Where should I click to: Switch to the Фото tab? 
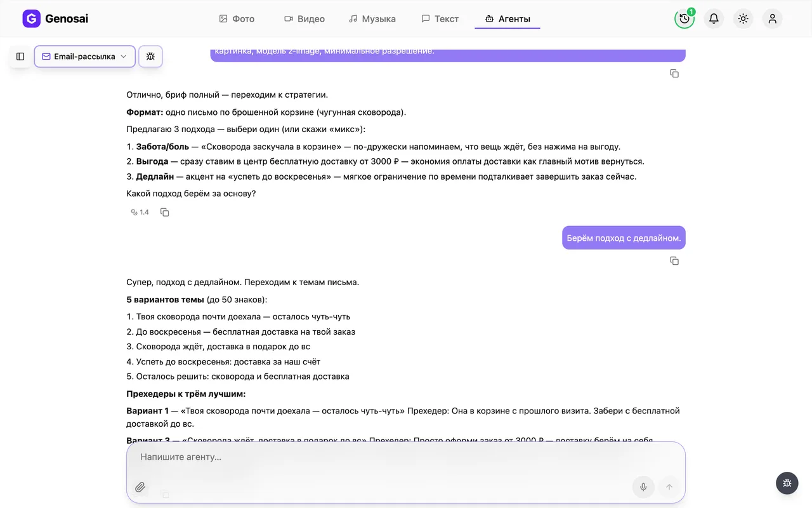pos(237,19)
